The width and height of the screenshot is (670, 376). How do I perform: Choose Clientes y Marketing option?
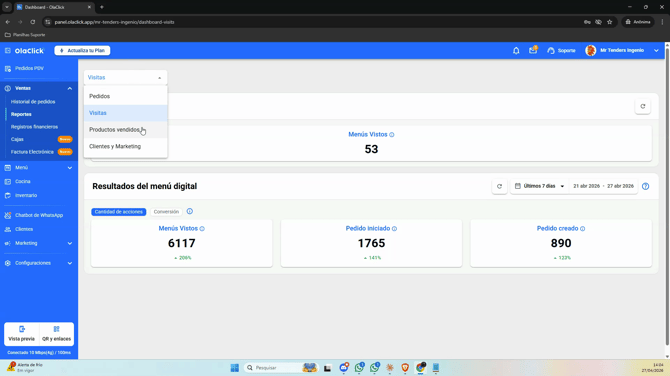tap(126, 146)
